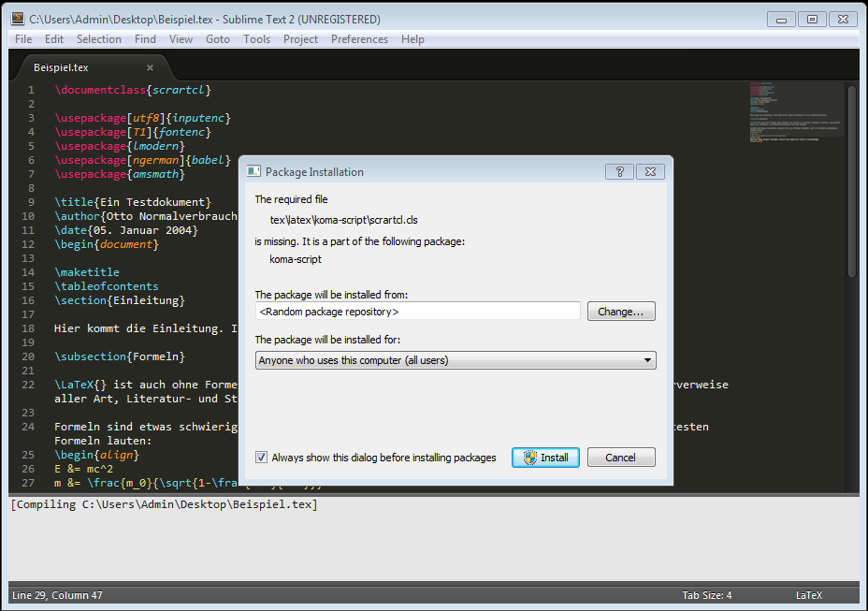Open the Goto menu
This screenshot has width=868, height=611.
(x=218, y=39)
